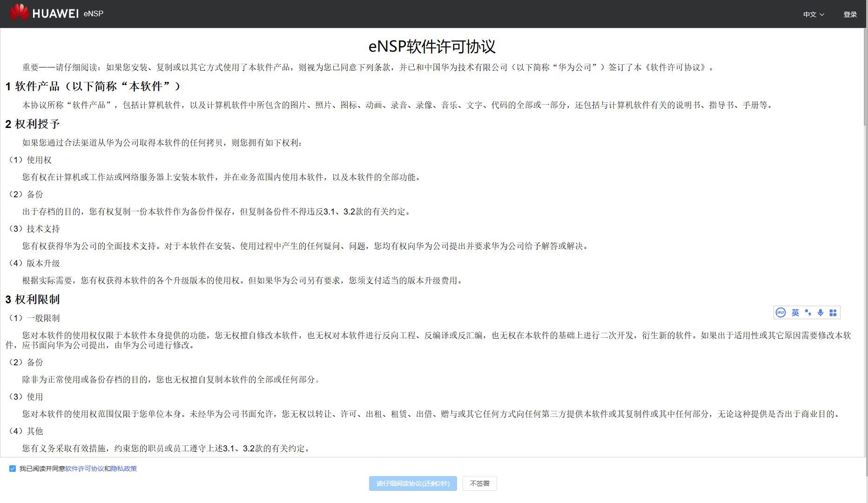Click paragraph starting 您有权在计算机或工作站
This screenshot has height=503, width=868.
(x=222, y=177)
